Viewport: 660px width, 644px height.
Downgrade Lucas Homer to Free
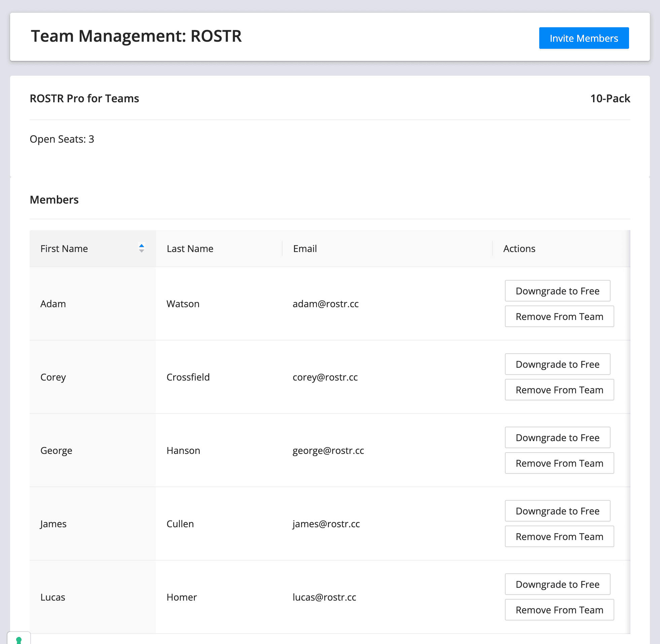tap(557, 584)
